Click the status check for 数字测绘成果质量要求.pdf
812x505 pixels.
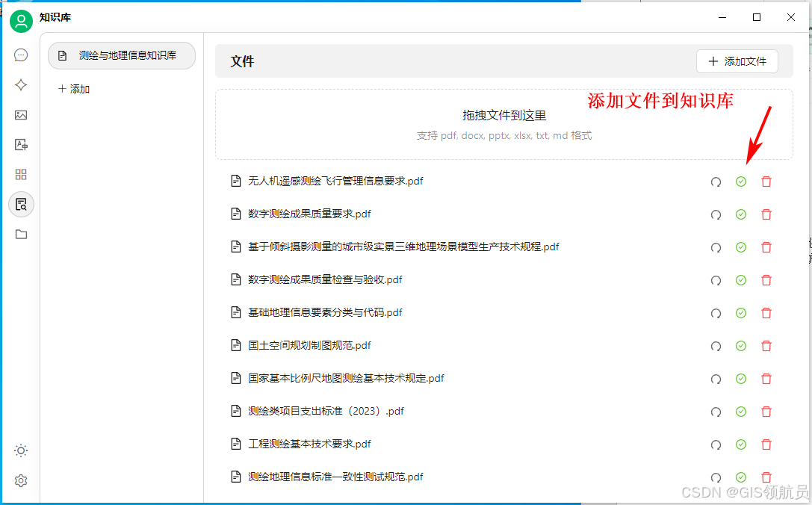(x=741, y=214)
